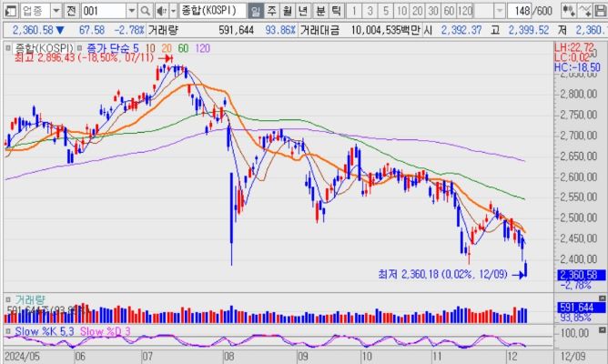Viewport: 608px width, 364px height.
Task: Click the square marker beside the 거래량 label
Action: point(8,299)
